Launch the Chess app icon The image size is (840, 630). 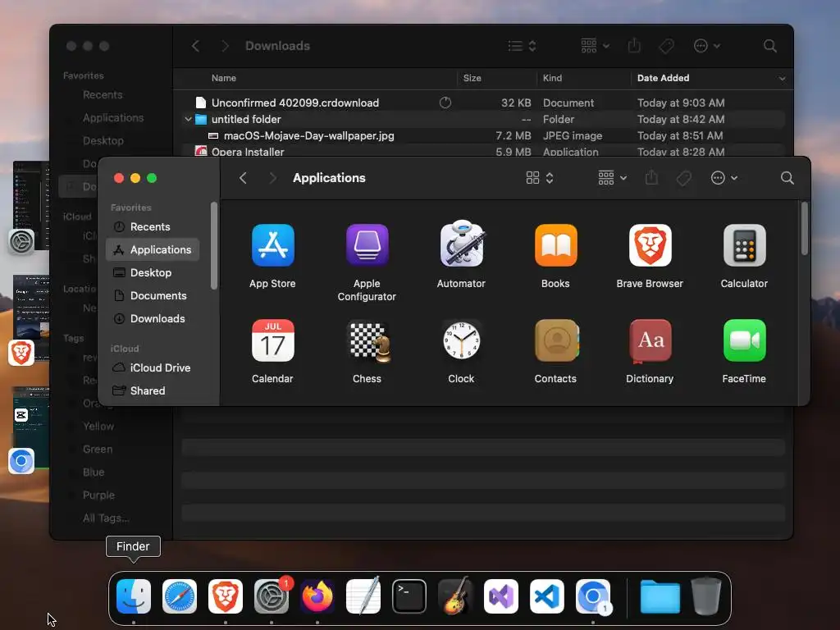click(368, 340)
